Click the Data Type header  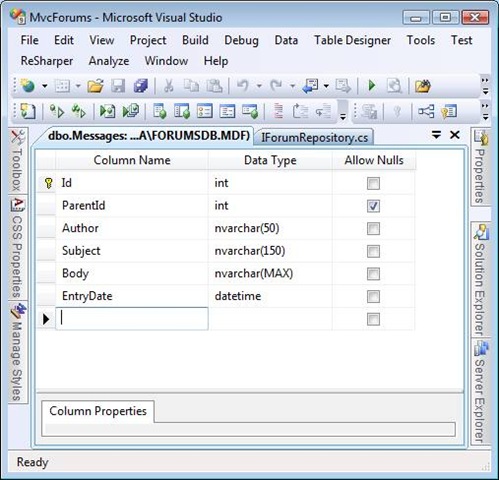point(270,160)
